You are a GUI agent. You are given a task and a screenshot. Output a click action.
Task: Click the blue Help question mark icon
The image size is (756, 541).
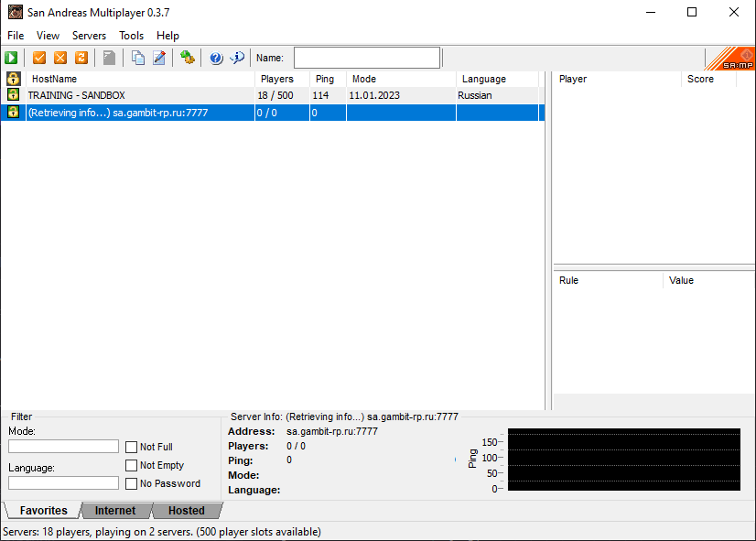click(216, 58)
